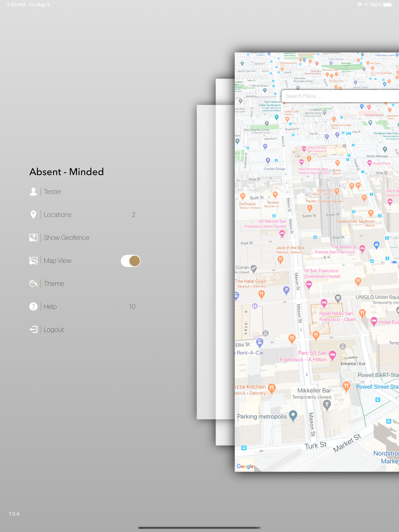The height and width of the screenshot is (532, 399).
Task: Click the Crocker Garage parking pin
Action: pyautogui.click(x=268, y=161)
